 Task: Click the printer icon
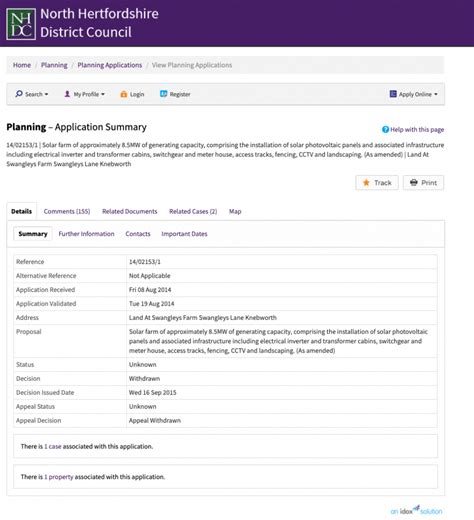pos(414,183)
